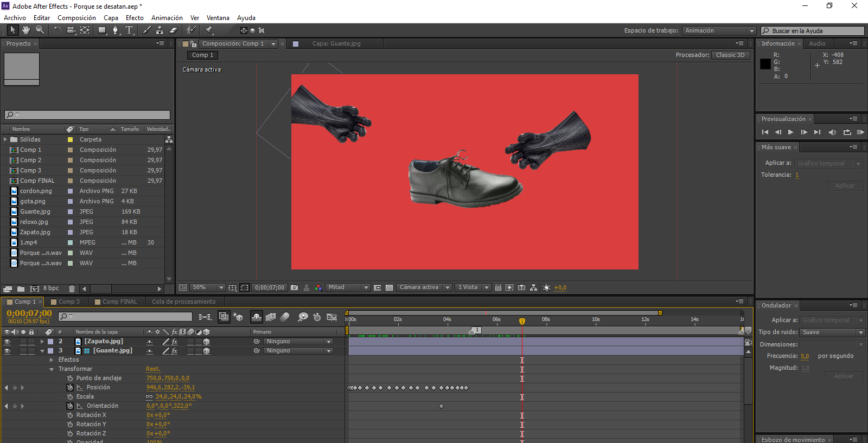Click the current time indicator marker
The height and width of the screenshot is (443, 868).
[x=522, y=321]
